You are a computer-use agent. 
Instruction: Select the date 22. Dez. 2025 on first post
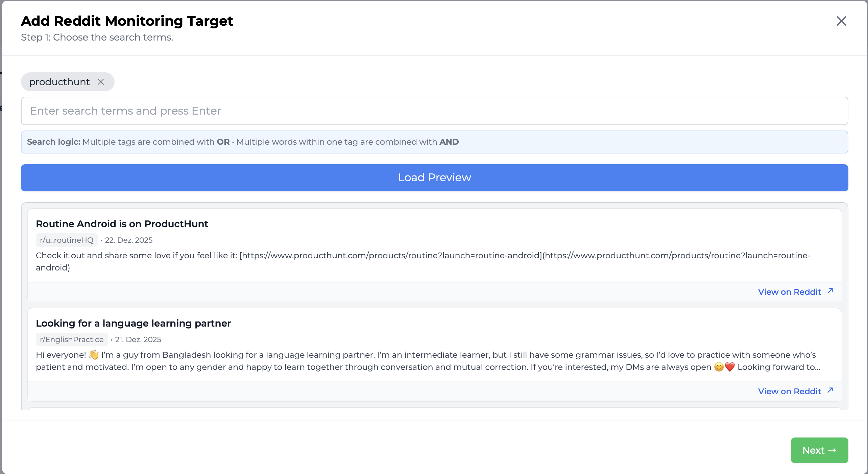click(129, 240)
